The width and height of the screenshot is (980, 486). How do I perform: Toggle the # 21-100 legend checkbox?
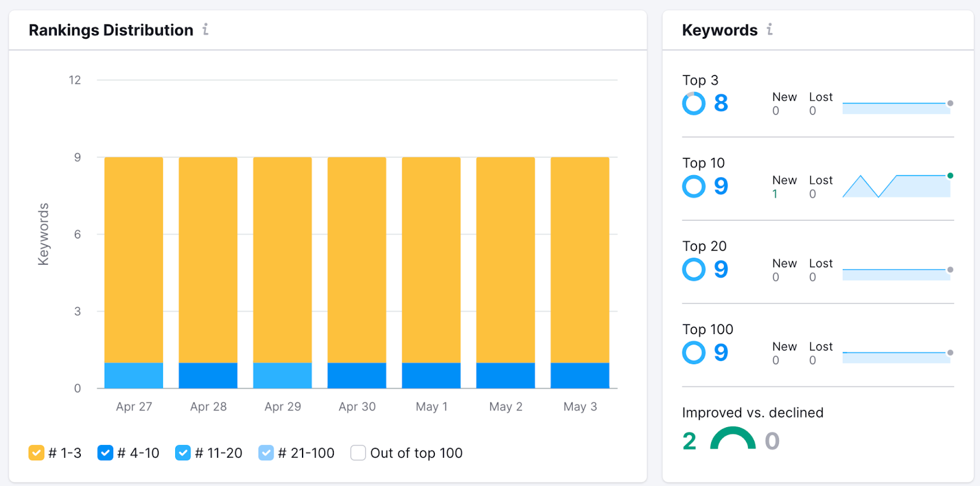(x=266, y=453)
